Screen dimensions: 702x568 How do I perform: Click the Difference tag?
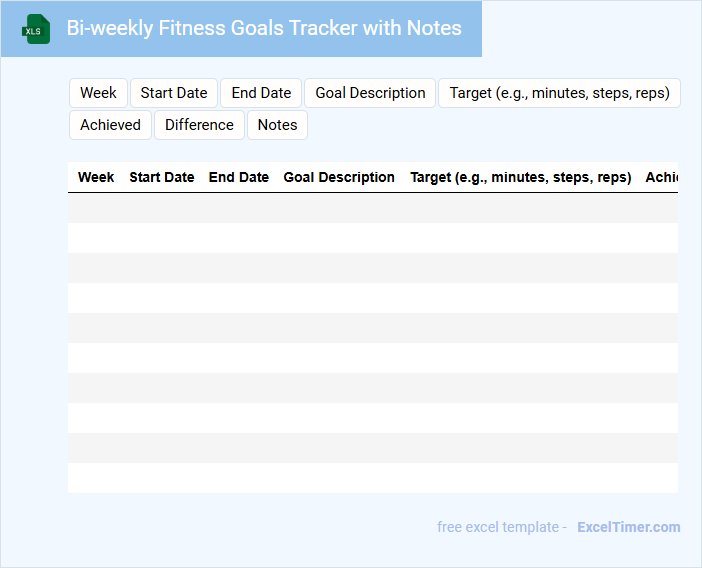pyautogui.click(x=199, y=125)
